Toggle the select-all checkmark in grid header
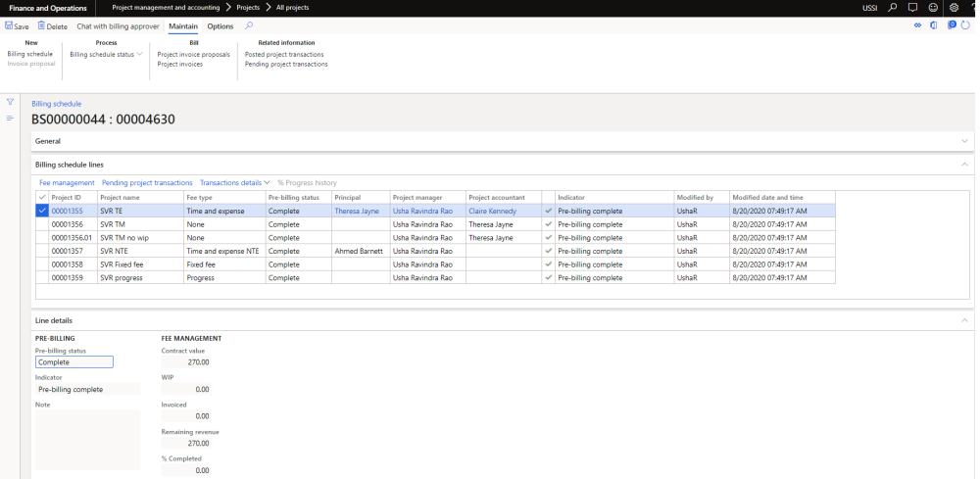 pos(41,197)
